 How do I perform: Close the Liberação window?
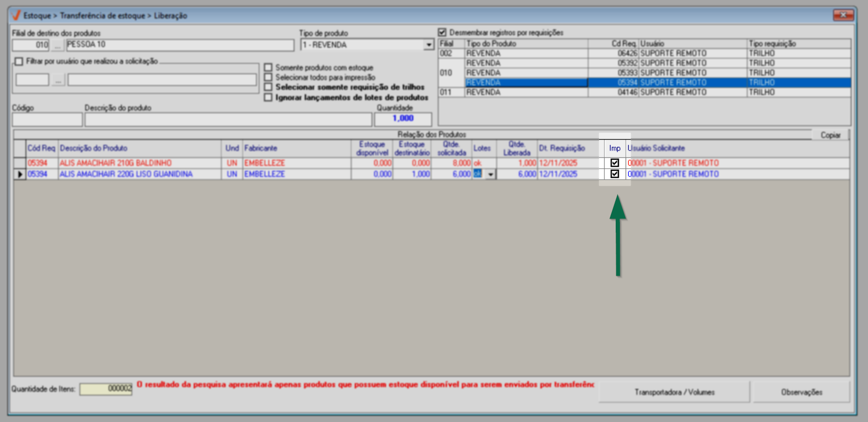pyautogui.click(x=843, y=15)
